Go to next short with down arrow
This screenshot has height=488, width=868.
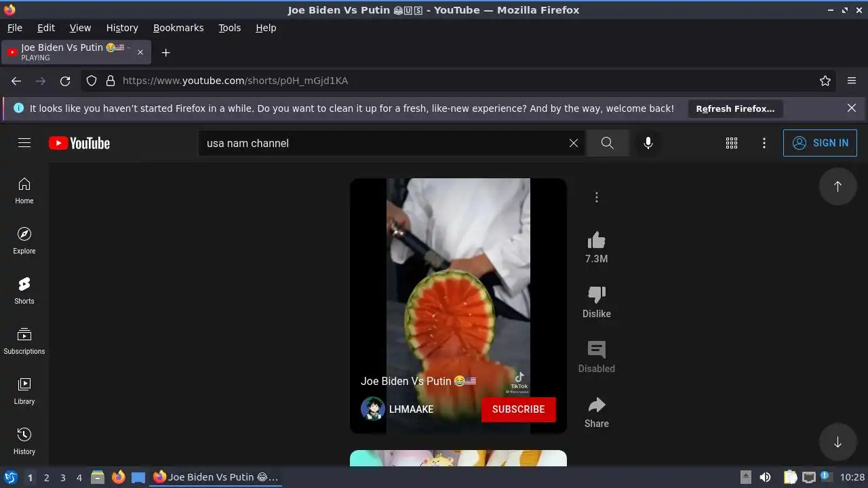[838, 442]
